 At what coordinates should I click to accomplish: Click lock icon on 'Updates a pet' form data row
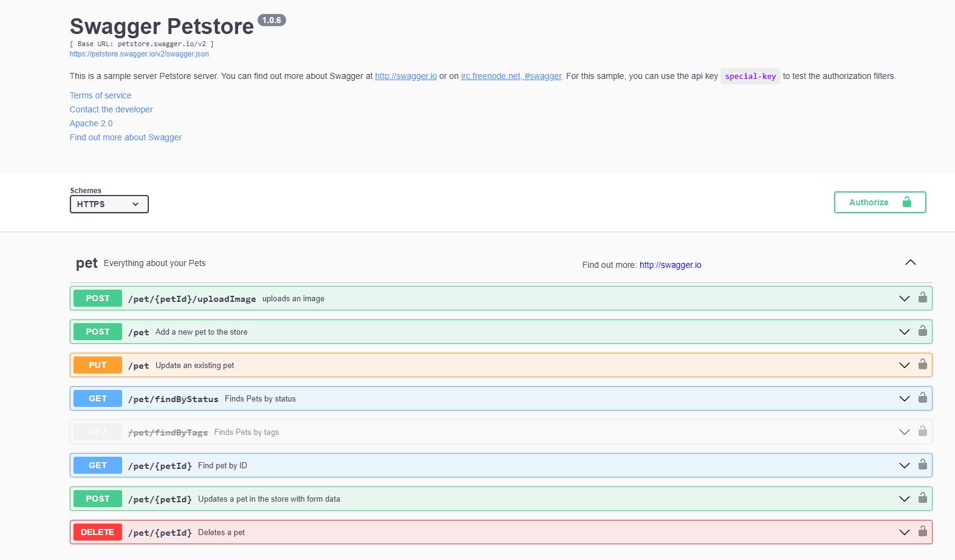pos(922,498)
